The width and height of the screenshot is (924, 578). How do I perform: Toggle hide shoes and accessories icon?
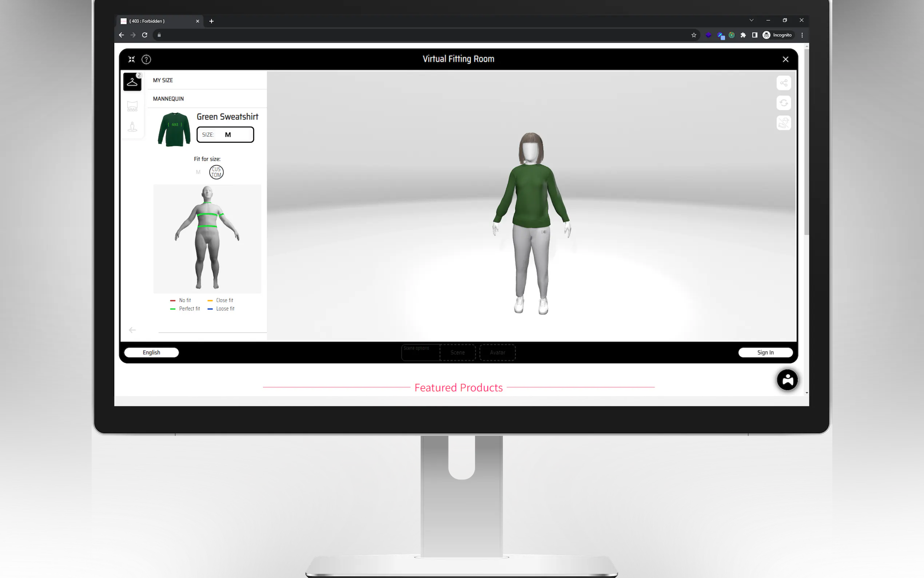tap(784, 123)
